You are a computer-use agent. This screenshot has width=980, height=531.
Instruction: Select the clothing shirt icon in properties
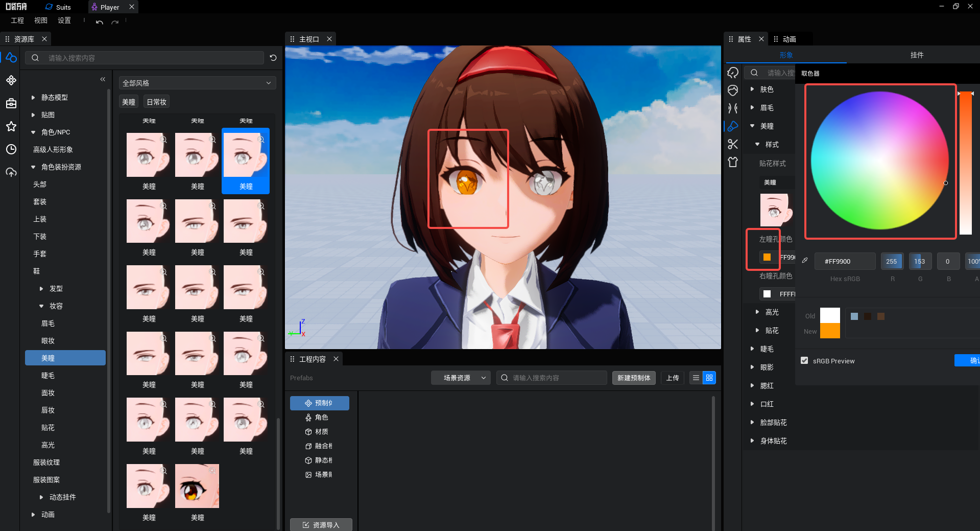pos(733,162)
